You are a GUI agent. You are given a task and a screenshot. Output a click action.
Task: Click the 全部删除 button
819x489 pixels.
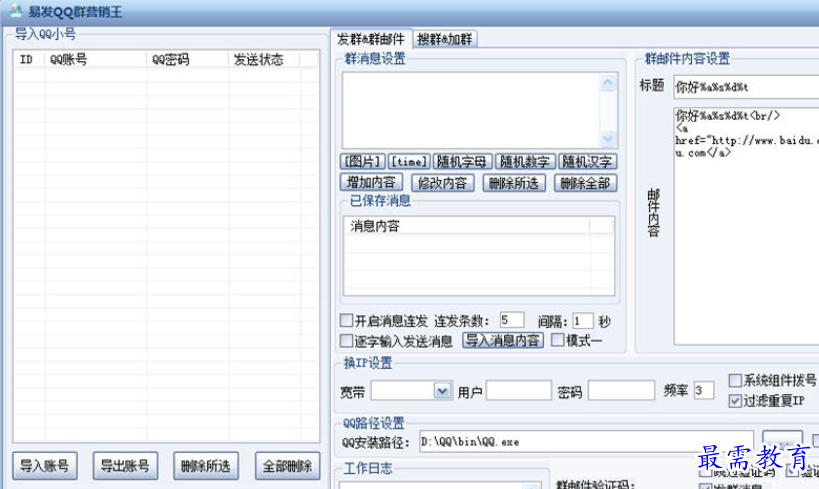pyautogui.click(x=287, y=465)
